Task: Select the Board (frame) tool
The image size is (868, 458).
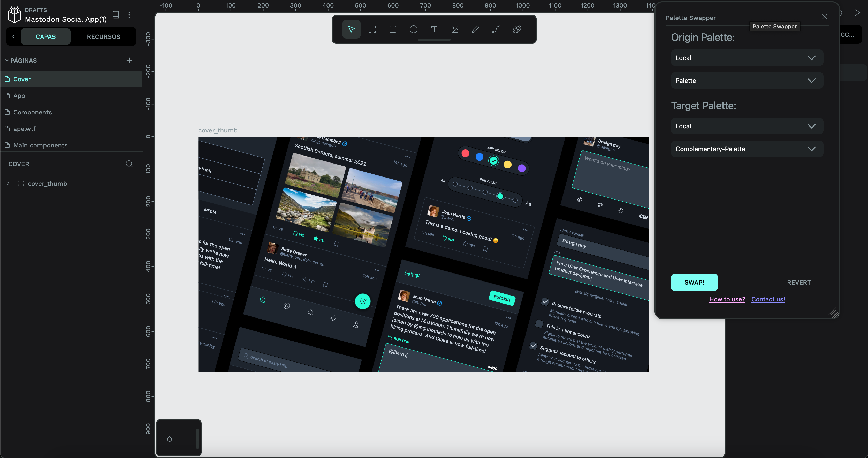Action: [x=372, y=29]
